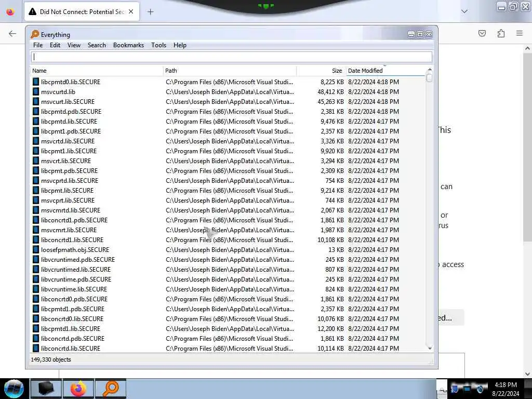Click the file icon of libcpmt.lib.SECURE
The image size is (532, 399).
(x=36, y=190)
